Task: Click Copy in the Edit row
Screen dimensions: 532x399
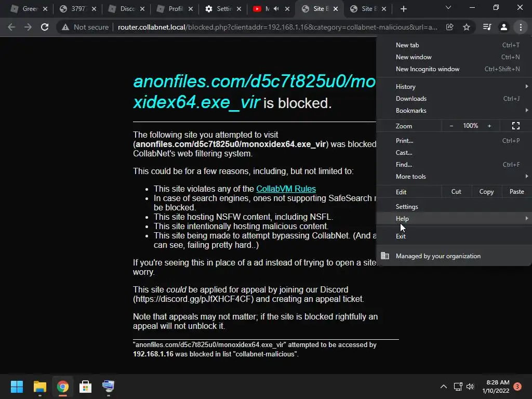Action: [486, 192]
